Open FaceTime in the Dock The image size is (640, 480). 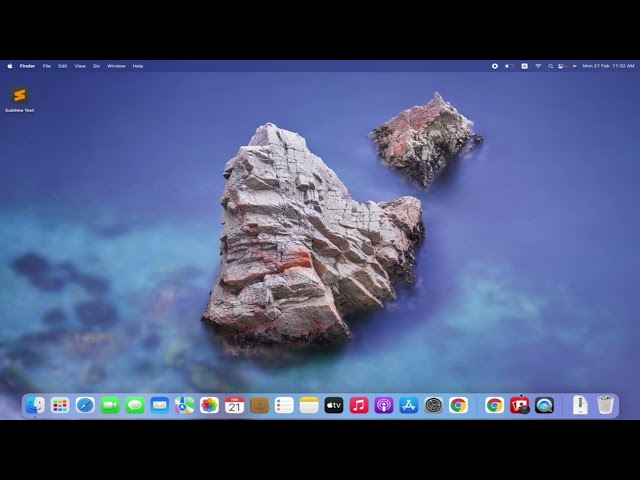coord(110,405)
